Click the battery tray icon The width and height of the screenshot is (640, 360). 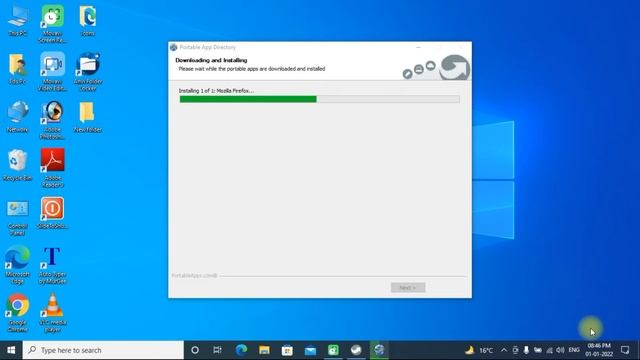(538, 350)
